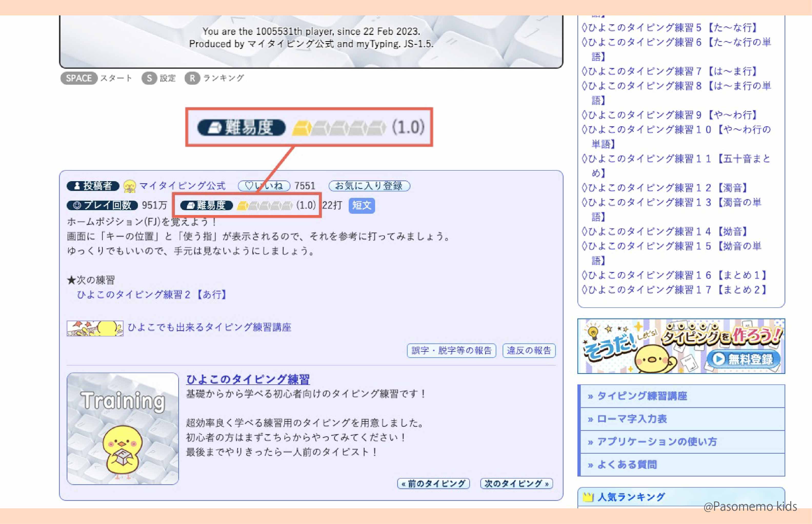Open ひよこでも出来るタイピング練習講座 link
Screen dimensions: 812x524
point(209,327)
